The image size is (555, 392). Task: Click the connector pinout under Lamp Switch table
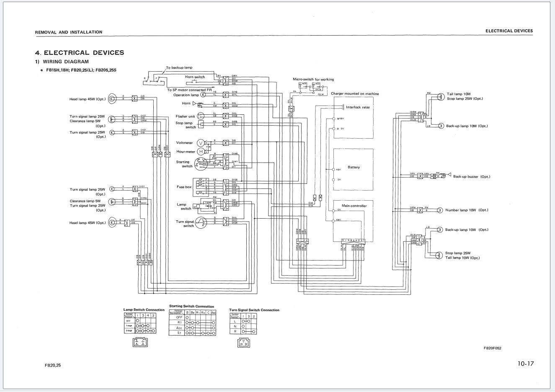pyautogui.click(x=139, y=342)
